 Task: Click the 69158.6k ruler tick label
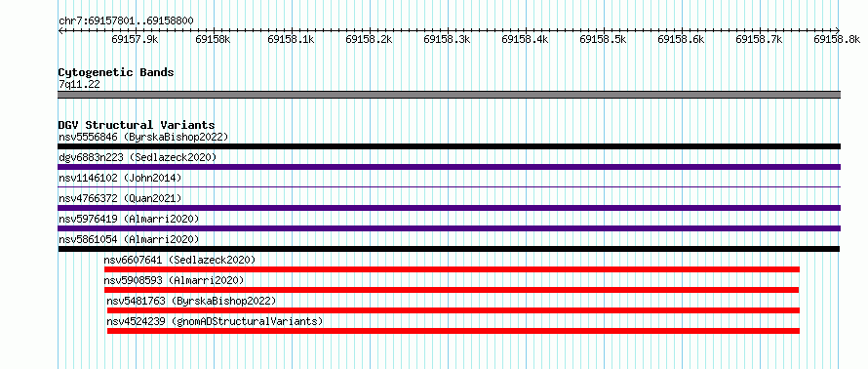click(682, 39)
